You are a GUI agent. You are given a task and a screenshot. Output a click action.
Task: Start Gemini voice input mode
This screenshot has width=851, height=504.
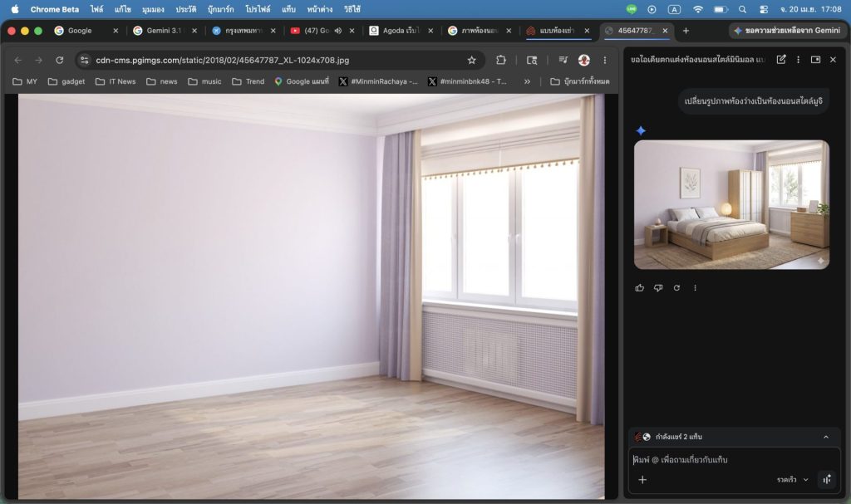pyautogui.click(x=826, y=479)
